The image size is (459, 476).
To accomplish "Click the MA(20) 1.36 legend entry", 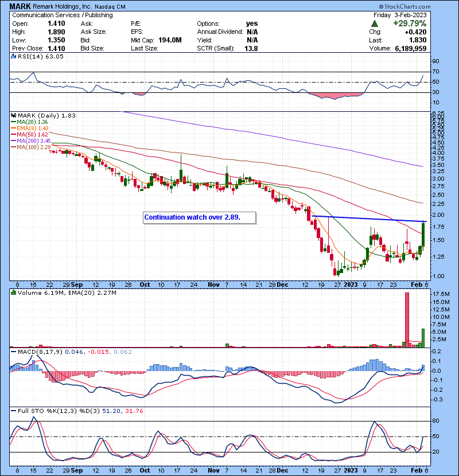I will pyautogui.click(x=29, y=122).
